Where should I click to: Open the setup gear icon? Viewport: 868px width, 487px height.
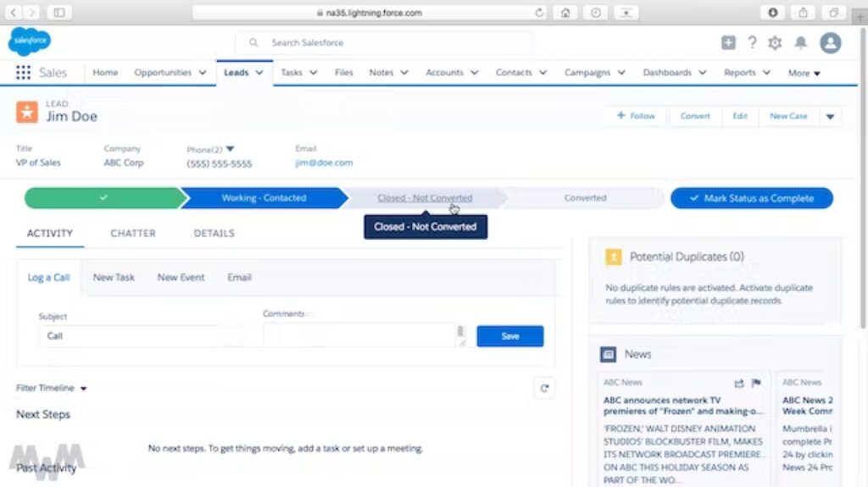pyautogui.click(x=775, y=42)
